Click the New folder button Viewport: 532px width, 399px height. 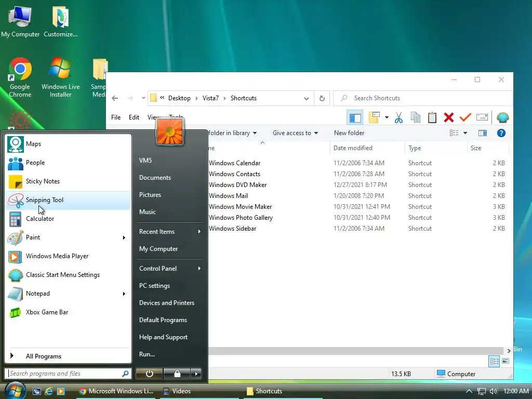click(x=349, y=133)
